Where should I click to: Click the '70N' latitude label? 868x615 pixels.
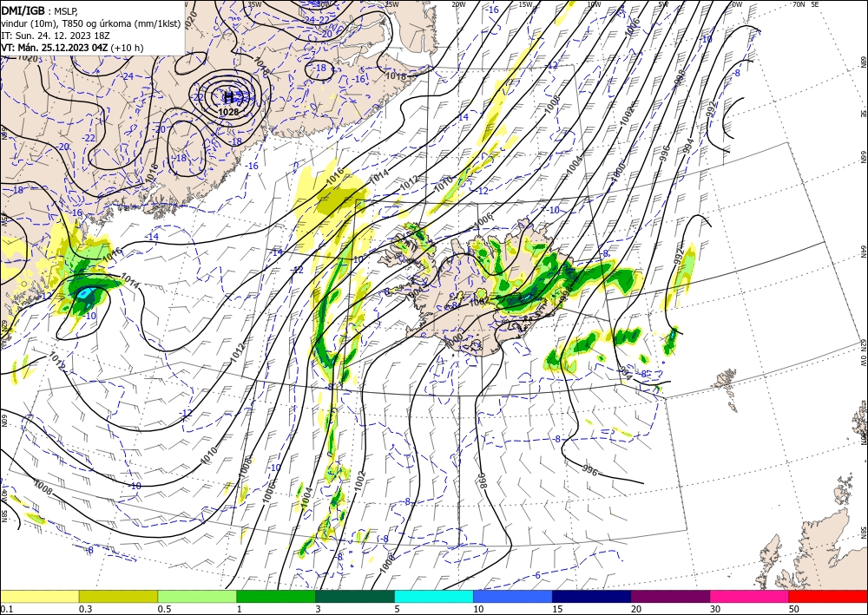799,3
